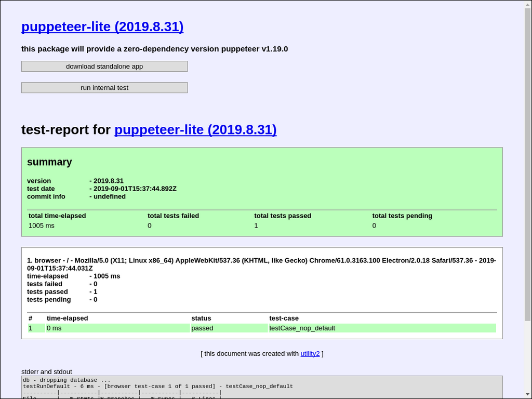The image size is (532, 399).
Task: Click the status column header
Action: click(201, 318)
